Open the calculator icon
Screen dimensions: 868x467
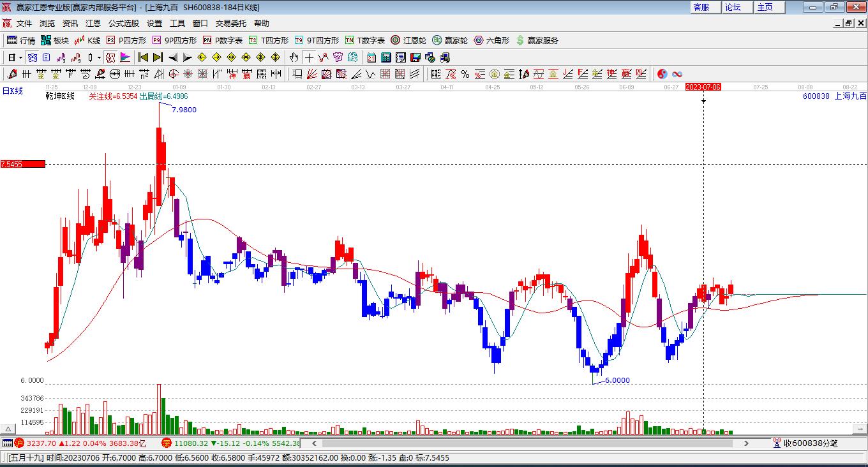385,57
